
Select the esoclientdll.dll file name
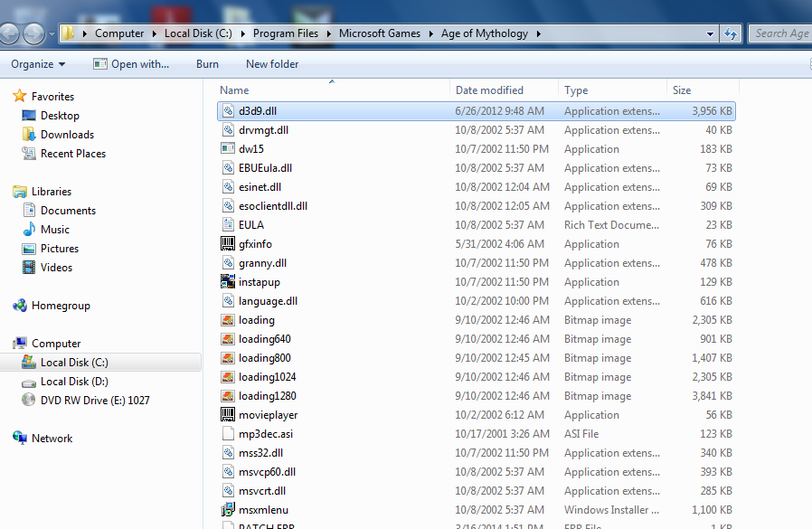click(273, 206)
